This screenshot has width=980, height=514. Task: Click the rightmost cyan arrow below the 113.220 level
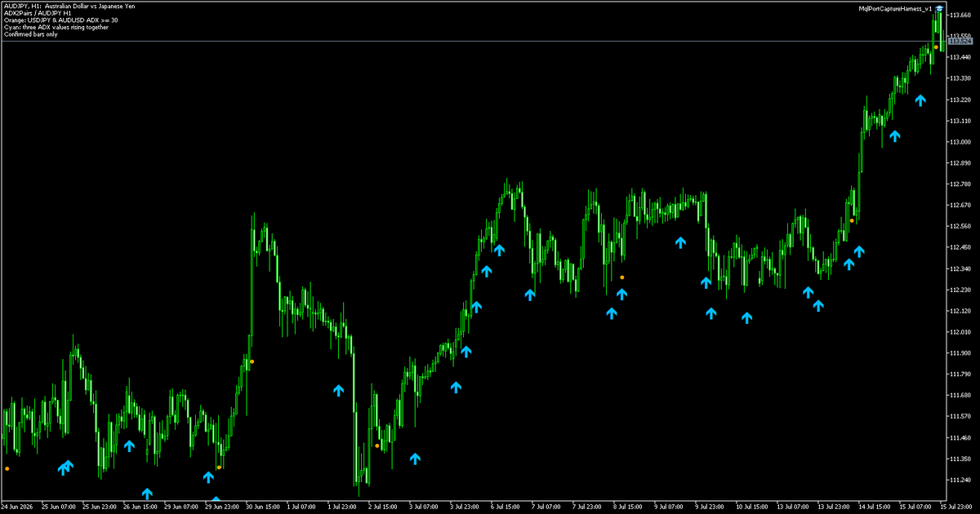[x=920, y=100]
